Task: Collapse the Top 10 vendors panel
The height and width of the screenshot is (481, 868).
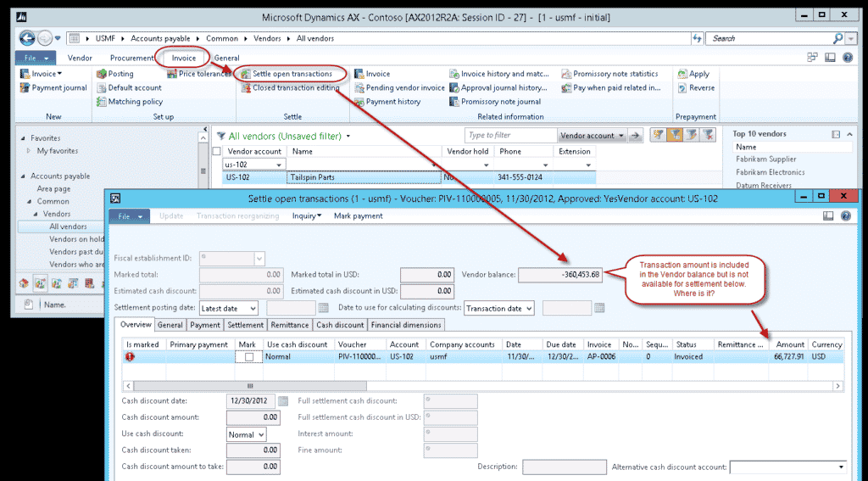Action: click(849, 134)
